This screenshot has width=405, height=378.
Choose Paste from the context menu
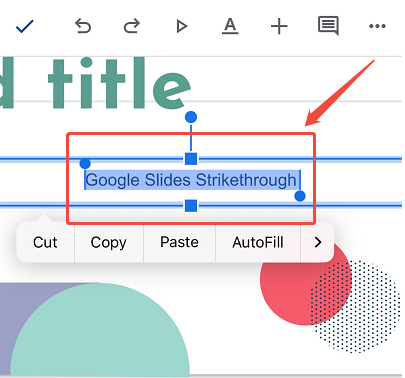click(179, 242)
